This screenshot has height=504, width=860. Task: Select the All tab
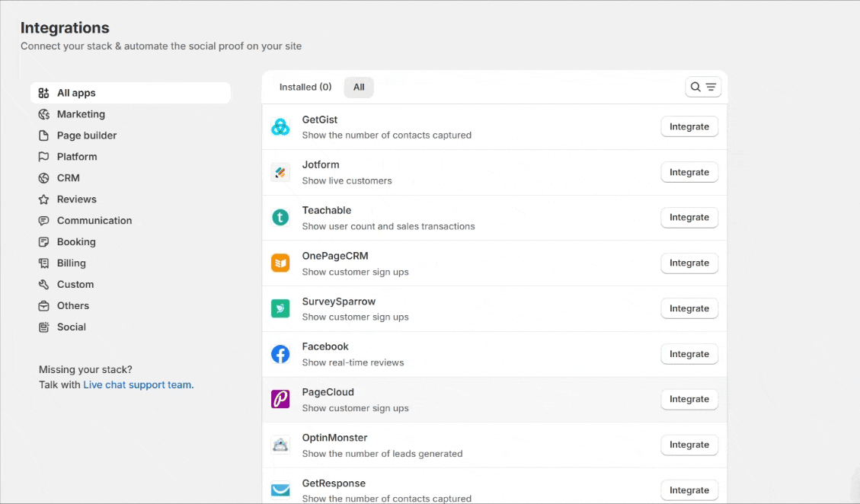coord(359,87)
